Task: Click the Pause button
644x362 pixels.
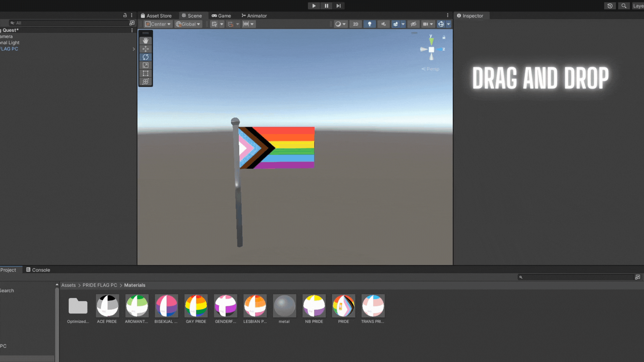Action: tap(326, 6)
